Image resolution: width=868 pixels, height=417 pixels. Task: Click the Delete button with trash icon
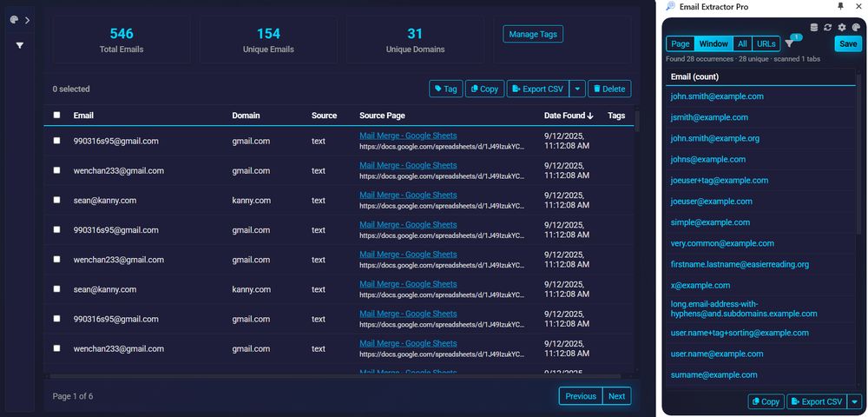click(609, 89)
